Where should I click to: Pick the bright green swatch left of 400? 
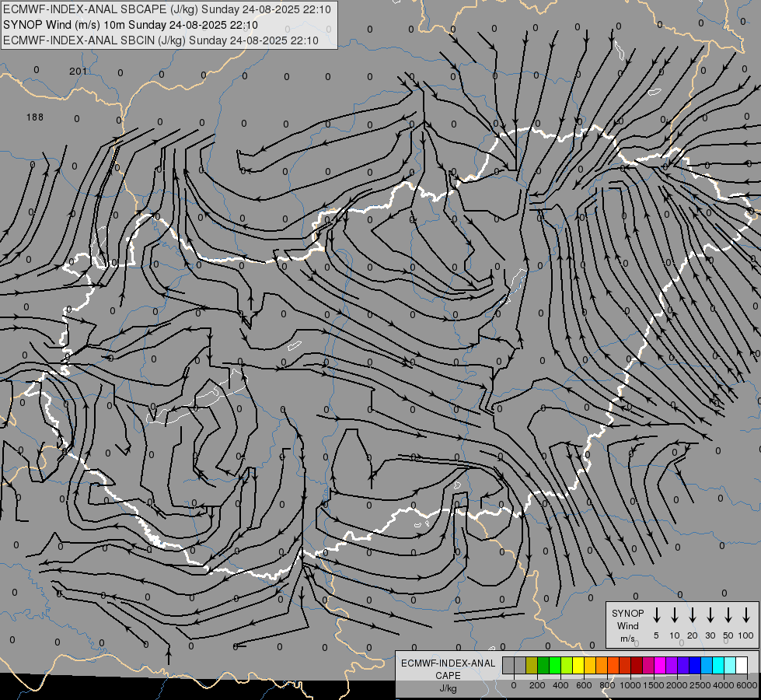555,665
